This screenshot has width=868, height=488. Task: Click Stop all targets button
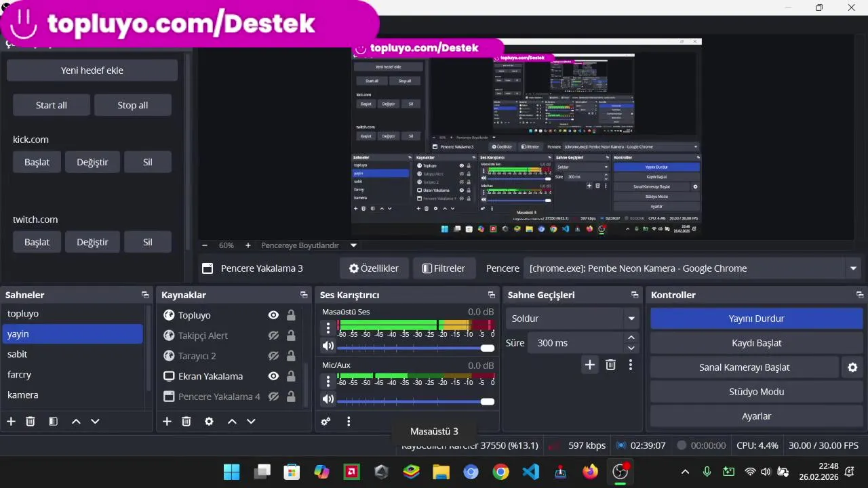point(133,105)
